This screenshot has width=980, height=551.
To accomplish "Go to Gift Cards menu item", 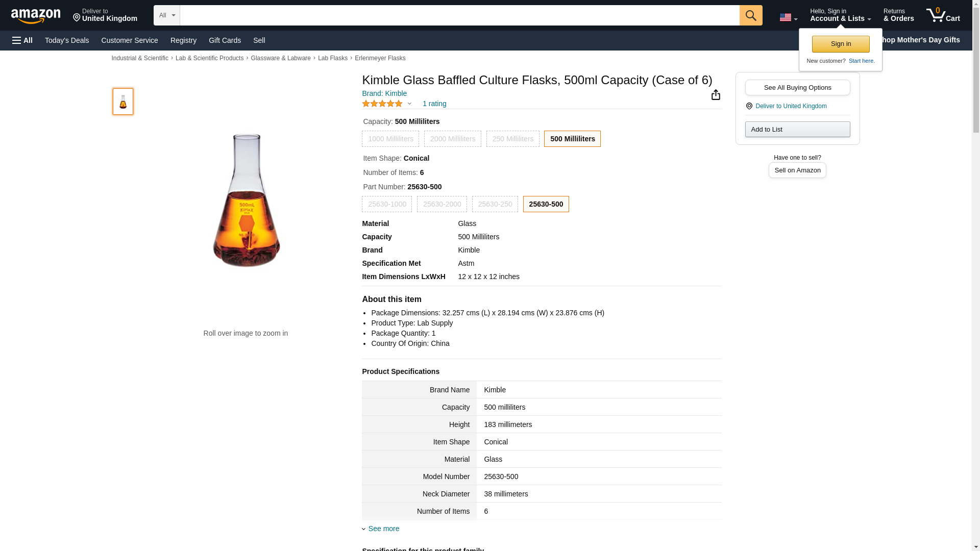I will (225, 40).
